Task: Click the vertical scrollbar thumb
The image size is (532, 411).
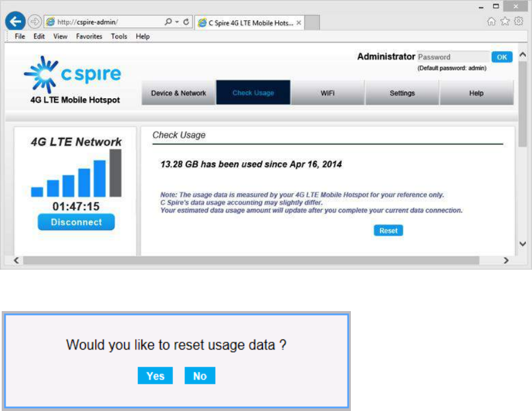Action: point(523,103)
